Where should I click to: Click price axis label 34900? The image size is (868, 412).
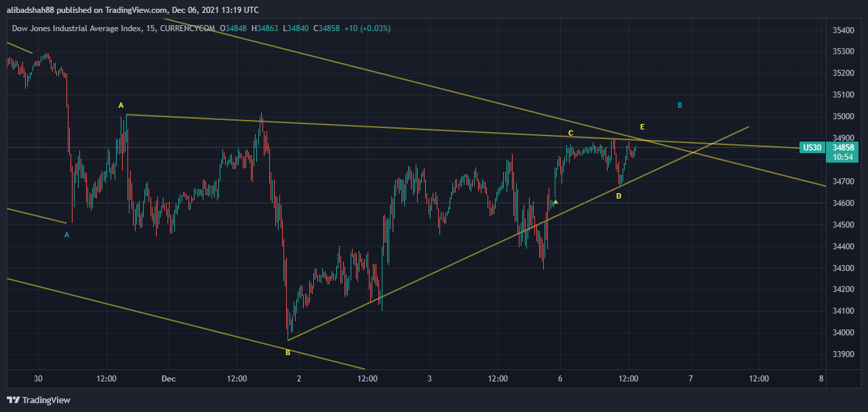coord(843,138)
